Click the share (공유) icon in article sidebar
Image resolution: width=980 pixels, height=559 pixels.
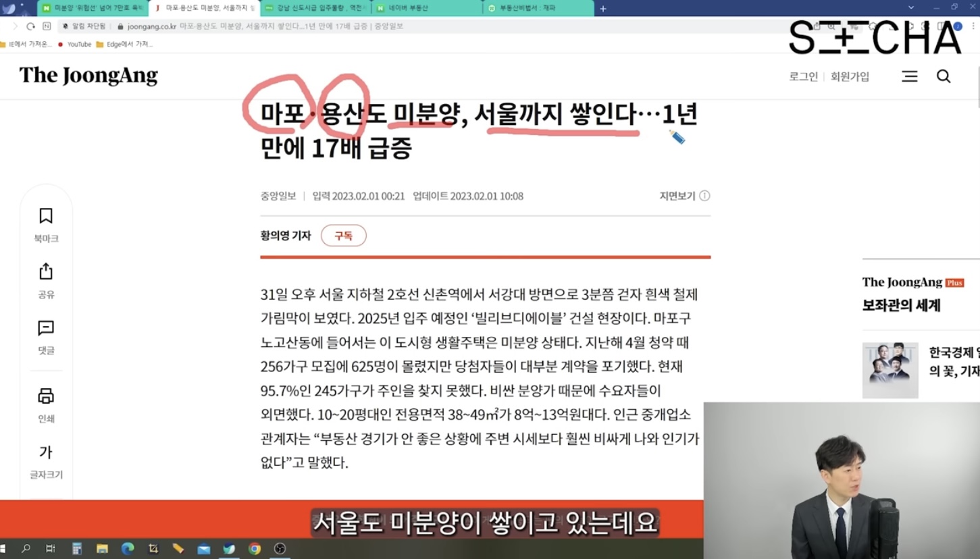point(46,271)
